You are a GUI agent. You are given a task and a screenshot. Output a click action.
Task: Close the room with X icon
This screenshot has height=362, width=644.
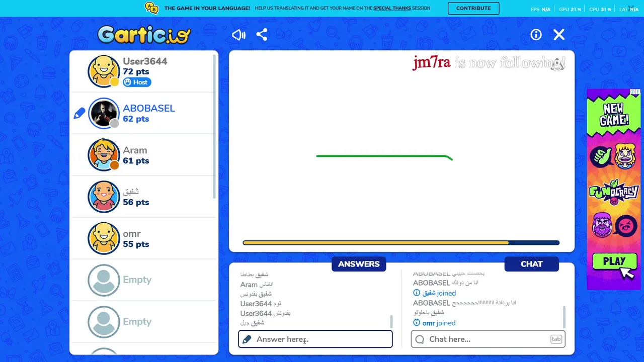[559, 35]
